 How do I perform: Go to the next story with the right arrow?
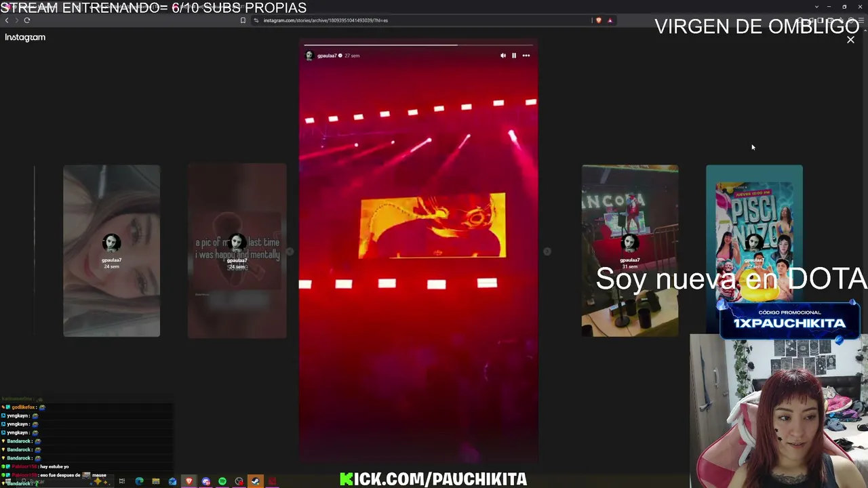547,251
